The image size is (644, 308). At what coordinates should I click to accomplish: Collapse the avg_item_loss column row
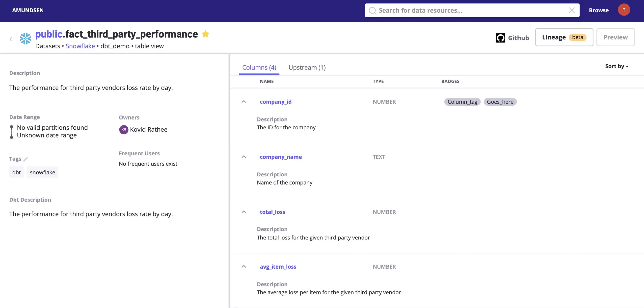click(244, 267)
